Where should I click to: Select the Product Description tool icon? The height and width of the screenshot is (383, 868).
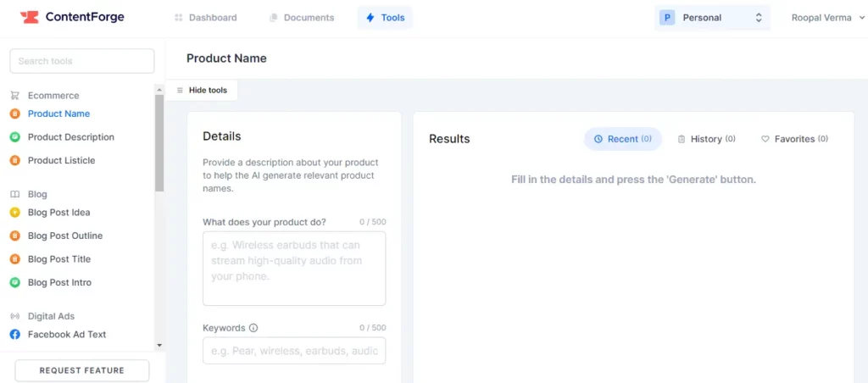tap(14, 137)
